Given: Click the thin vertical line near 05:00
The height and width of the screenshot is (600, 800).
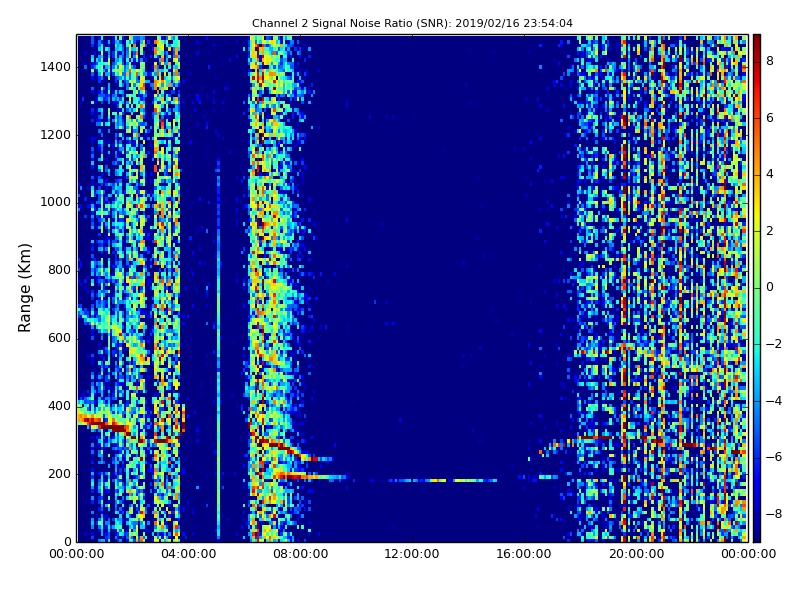Looking at the screenshot, I should pyautogui.click(x=218, y=349).
